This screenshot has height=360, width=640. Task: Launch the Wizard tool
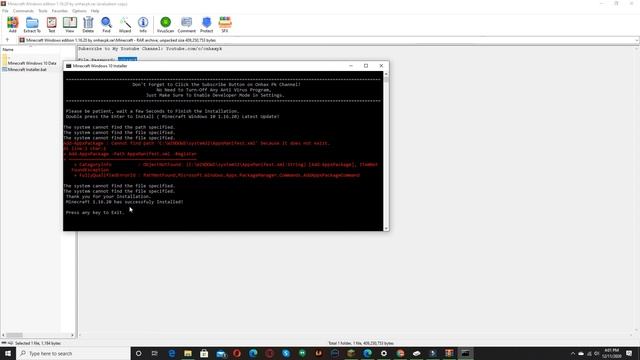coord(125,24)
